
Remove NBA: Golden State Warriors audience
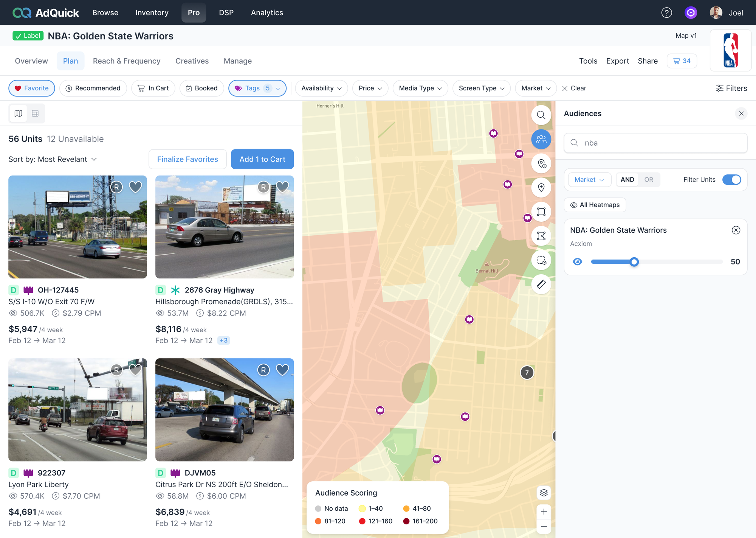point(736,230)
